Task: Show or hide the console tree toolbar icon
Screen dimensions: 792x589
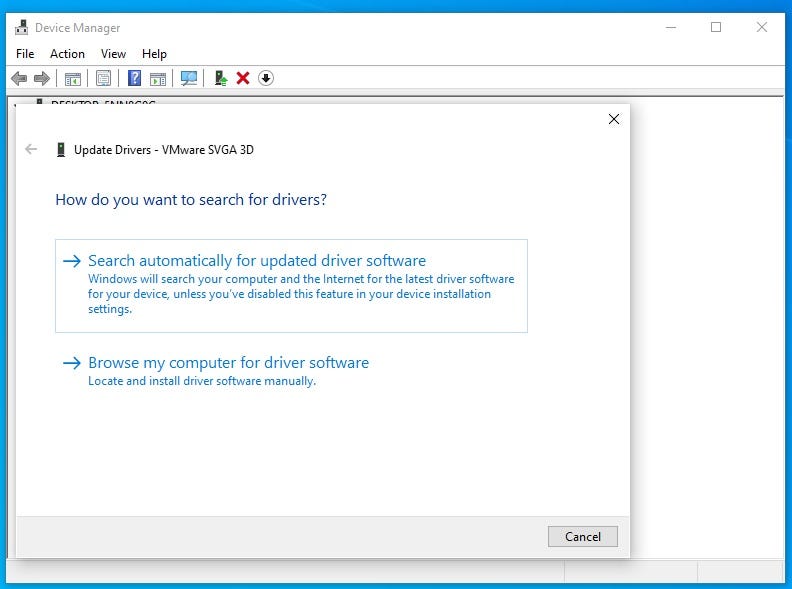Action: [73, 79]
